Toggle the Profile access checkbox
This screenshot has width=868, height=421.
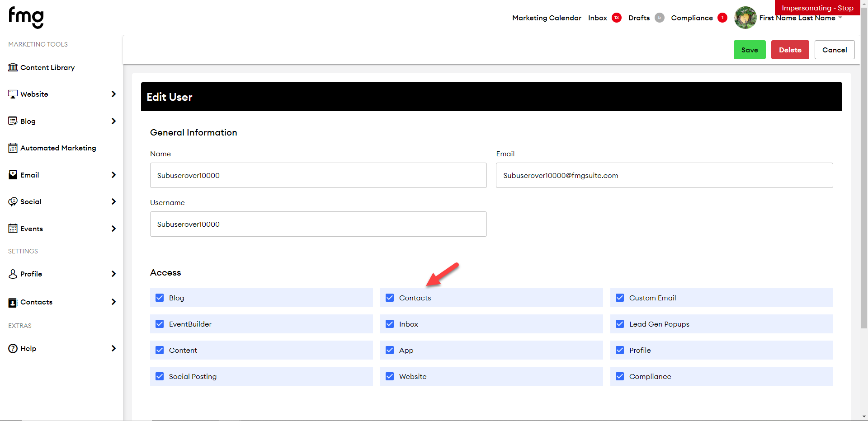tap(620, 350)
